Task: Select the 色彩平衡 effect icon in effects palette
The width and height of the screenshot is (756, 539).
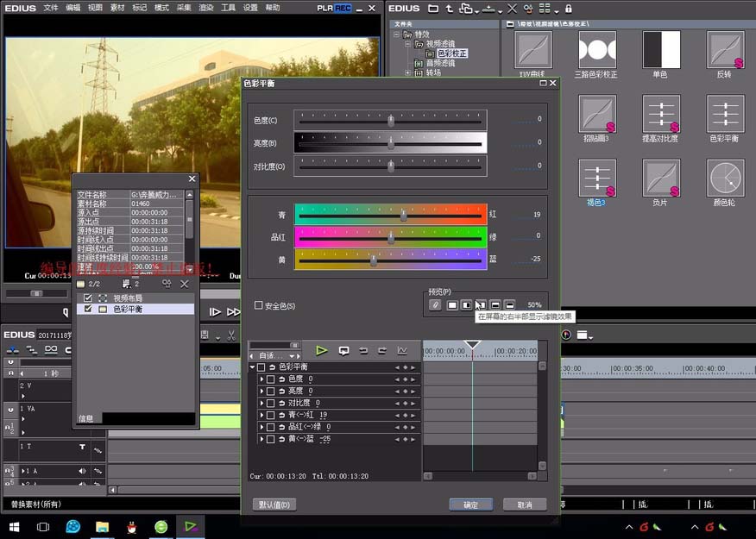Action: [x=725, y=114]
